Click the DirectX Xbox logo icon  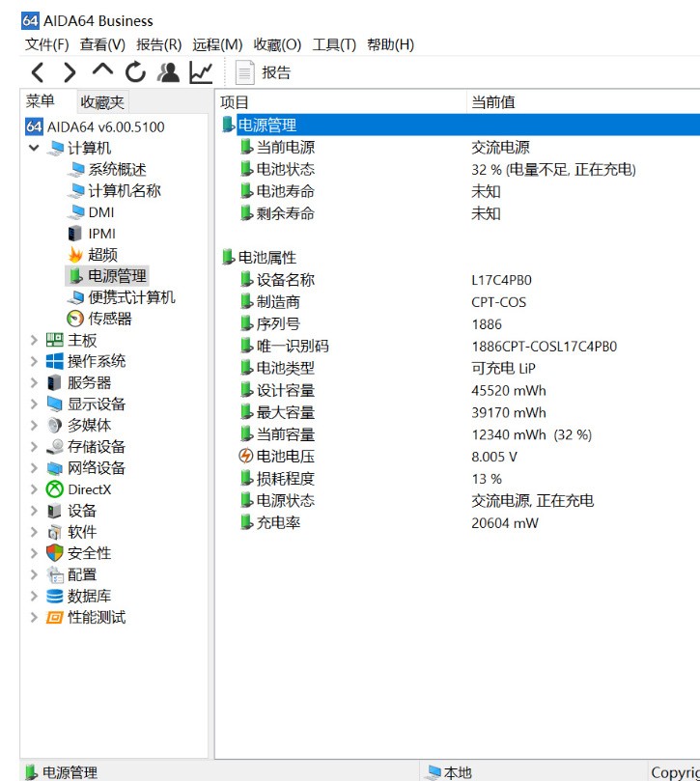[54, 489]
